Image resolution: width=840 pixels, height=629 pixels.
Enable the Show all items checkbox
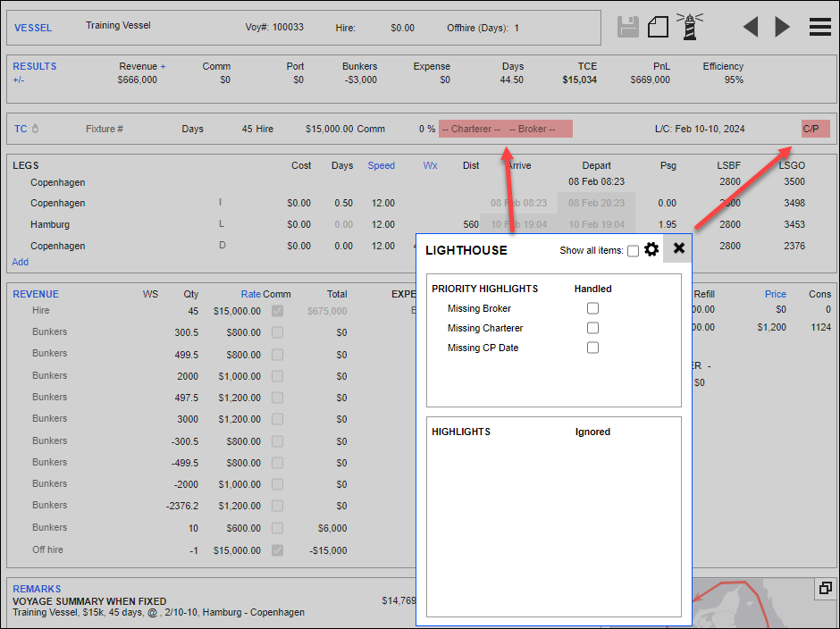[633, 251]
